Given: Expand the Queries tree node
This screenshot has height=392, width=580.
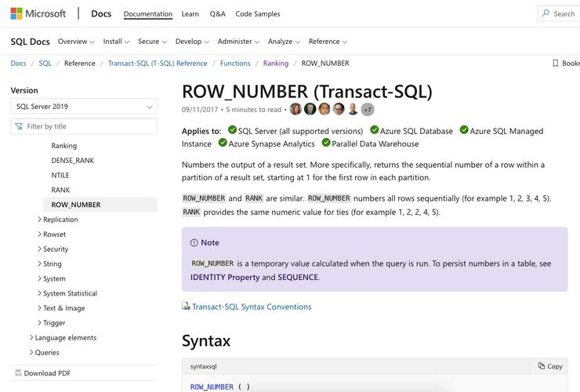Looking at the screenshot, I should coord(31,352).
